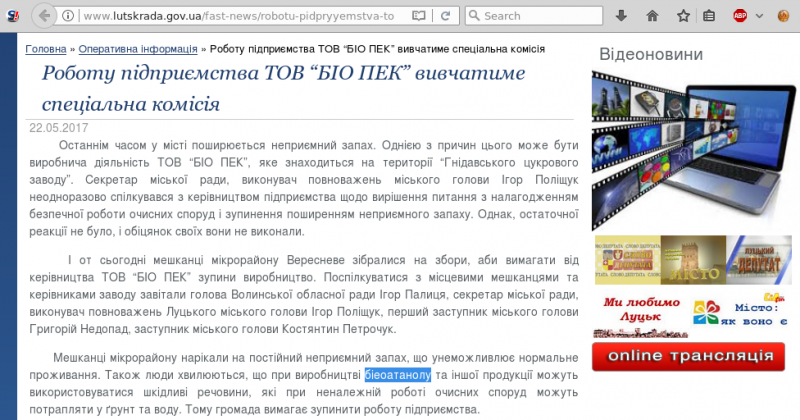Click the article title about ТОВ БІО ПЕК
Viewport: 800px width, 420px height.
click(x=283, y=88)
